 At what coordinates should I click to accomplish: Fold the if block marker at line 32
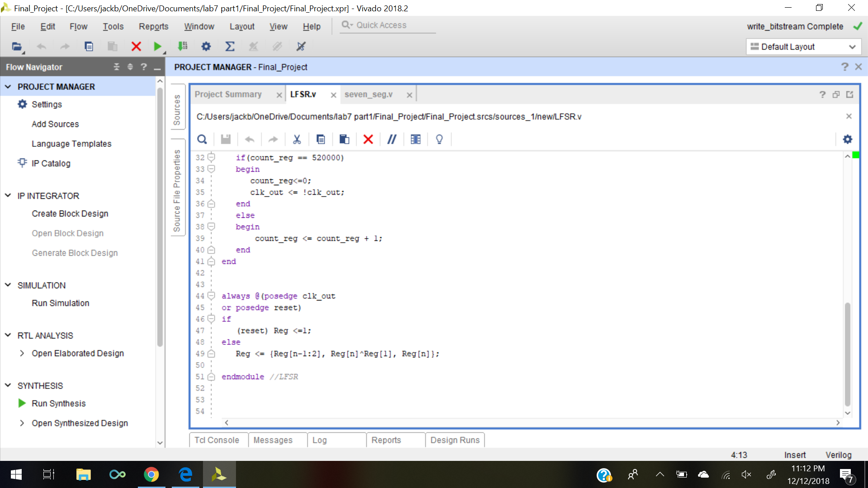click(211, 157)
